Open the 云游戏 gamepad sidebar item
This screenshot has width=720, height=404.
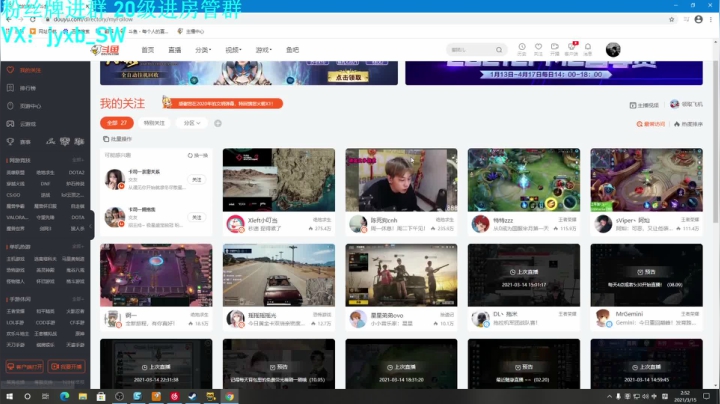tap(22, 124)
